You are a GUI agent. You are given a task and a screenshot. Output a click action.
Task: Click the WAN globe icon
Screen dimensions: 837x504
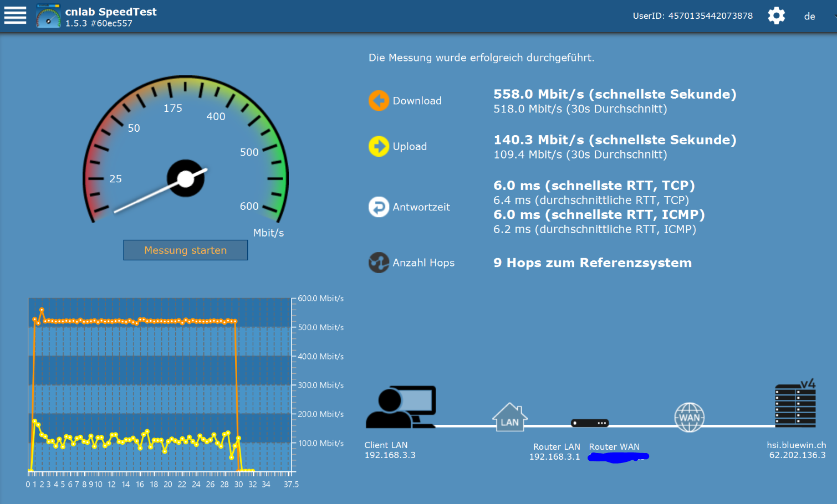689,418
